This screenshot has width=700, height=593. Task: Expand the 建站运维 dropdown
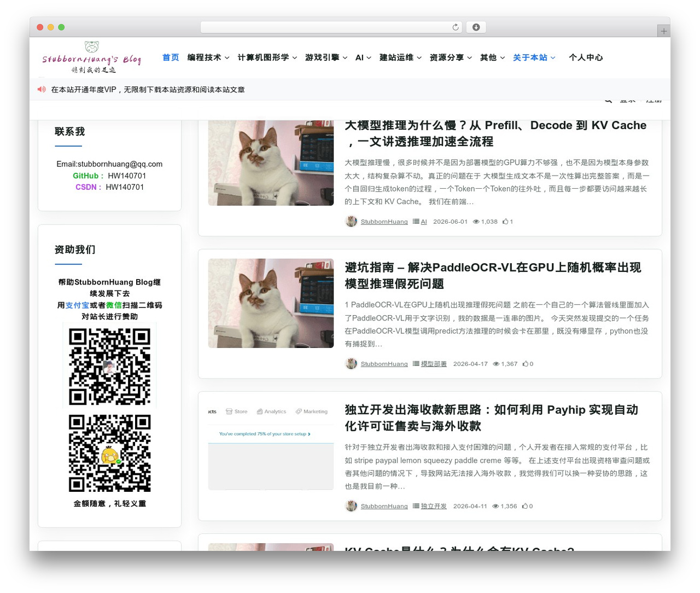[x=401, y=57]
